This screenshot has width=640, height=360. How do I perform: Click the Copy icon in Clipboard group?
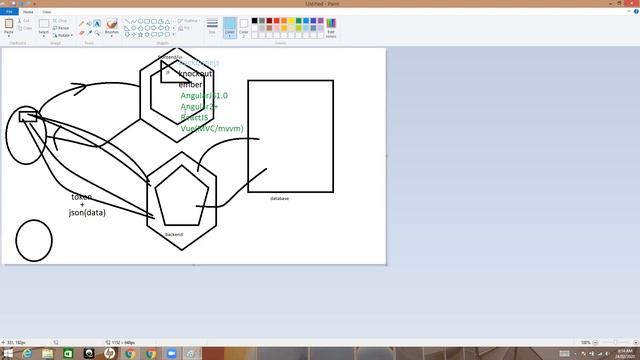tap(20, 28)
